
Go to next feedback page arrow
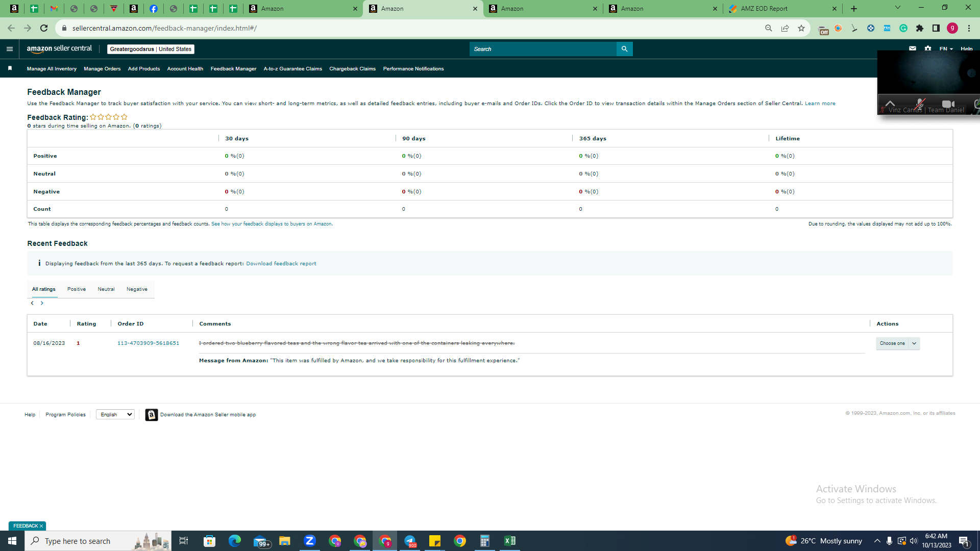pyautogui.click(x=42, y=303)
